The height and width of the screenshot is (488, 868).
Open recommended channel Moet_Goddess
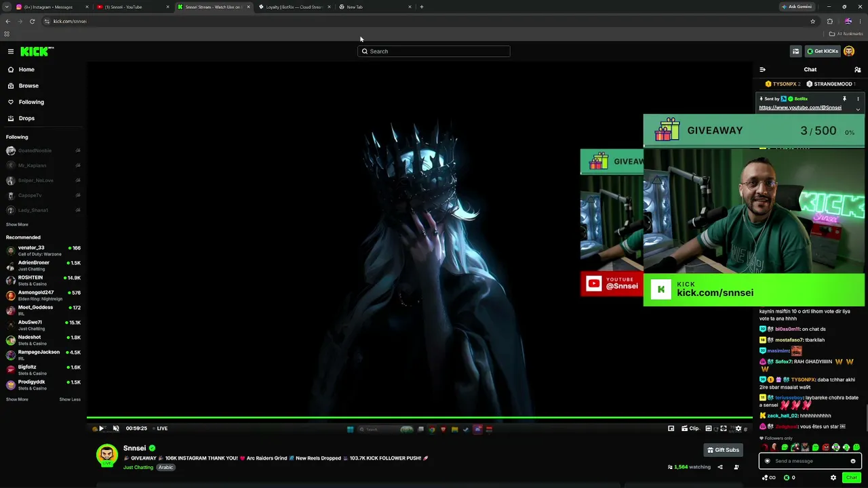43,310
